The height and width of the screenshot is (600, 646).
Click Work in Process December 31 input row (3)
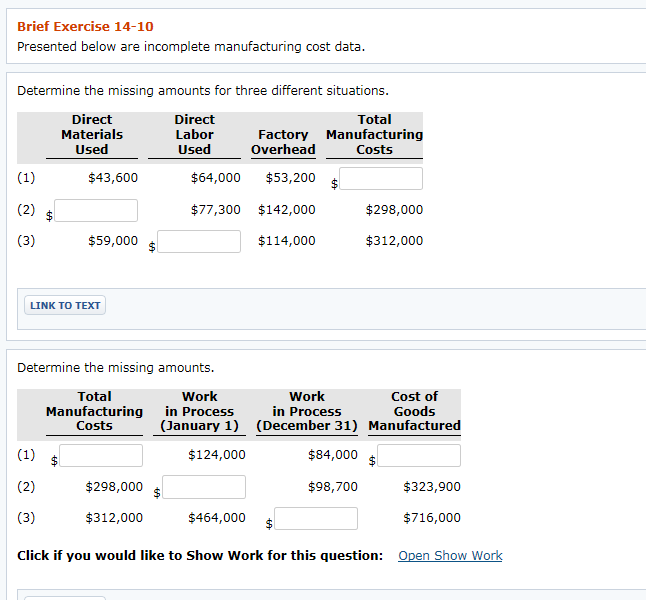(x=316, y=518)
